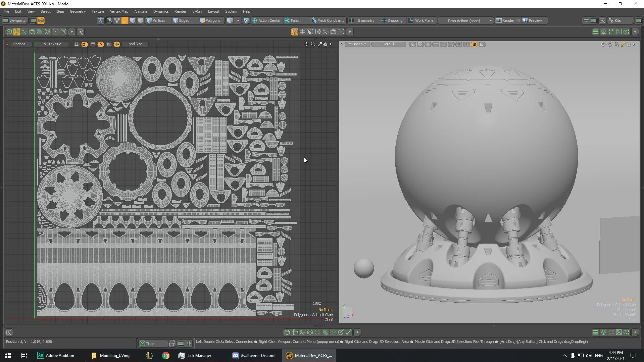This screenshot has height=362, width=644.
Task: Open Task Manager from the taskbar
Action: pyautogui.click(x=198, y=355)
